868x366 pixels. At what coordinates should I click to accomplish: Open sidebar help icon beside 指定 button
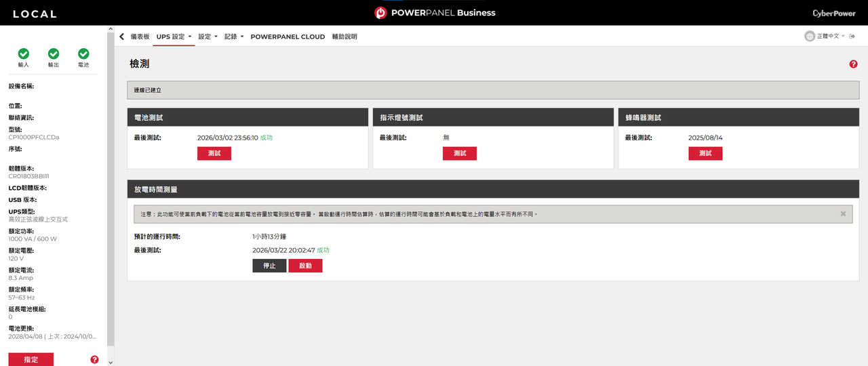pos(94,359)
